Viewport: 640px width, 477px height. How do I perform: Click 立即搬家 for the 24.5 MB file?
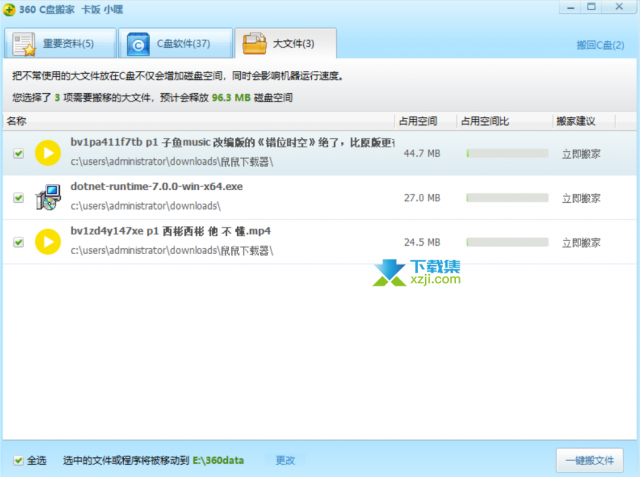coord(581,243)
